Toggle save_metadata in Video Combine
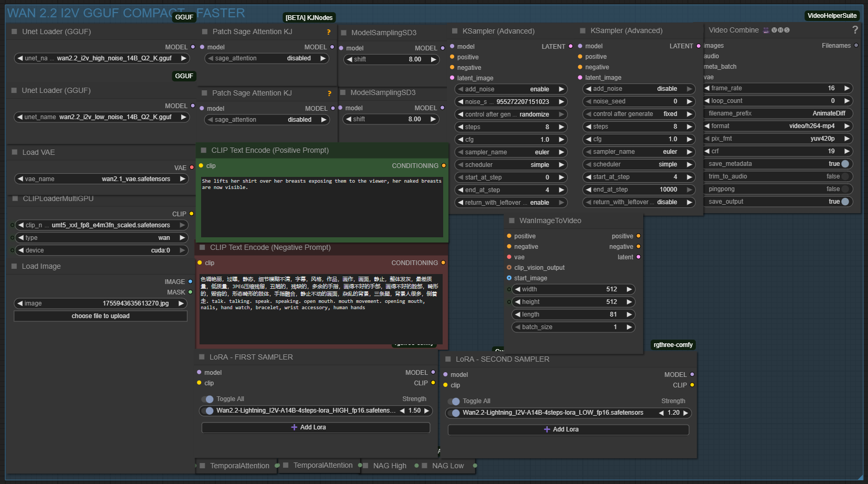The image size is (868, 484). click(844, 164)
